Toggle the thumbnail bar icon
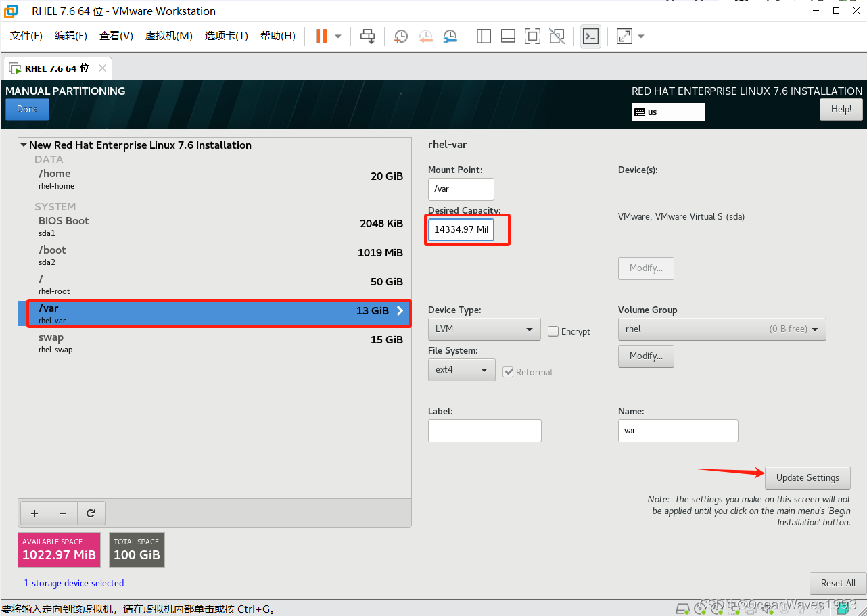 pos(508,36)
